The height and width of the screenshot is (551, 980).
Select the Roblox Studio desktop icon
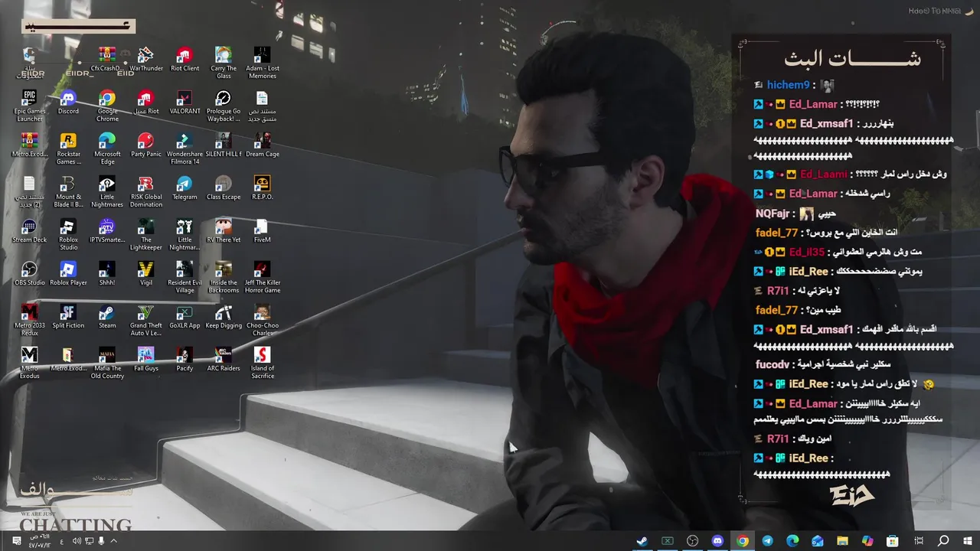(68, 234)
